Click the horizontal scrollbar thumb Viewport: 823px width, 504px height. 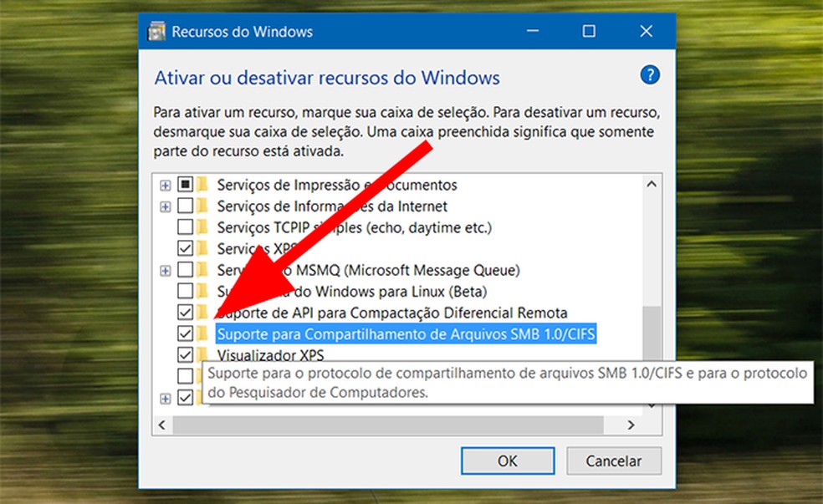[388, 425]
